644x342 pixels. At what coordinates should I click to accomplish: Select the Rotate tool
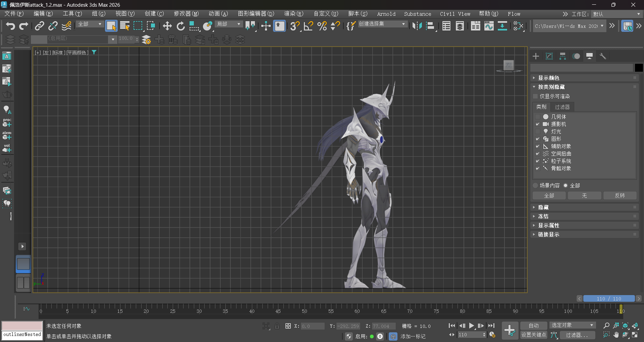pos(180,26)
